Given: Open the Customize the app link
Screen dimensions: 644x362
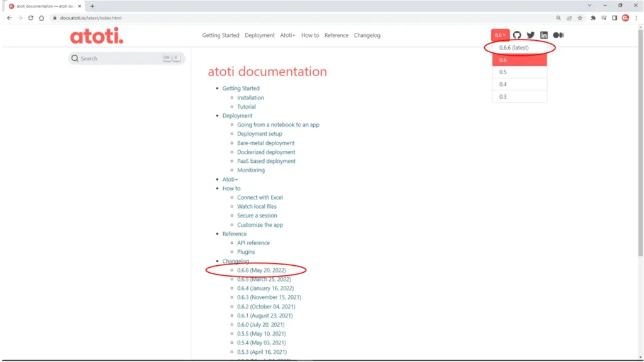Looking at the screenshot, I should click(260, 225).
